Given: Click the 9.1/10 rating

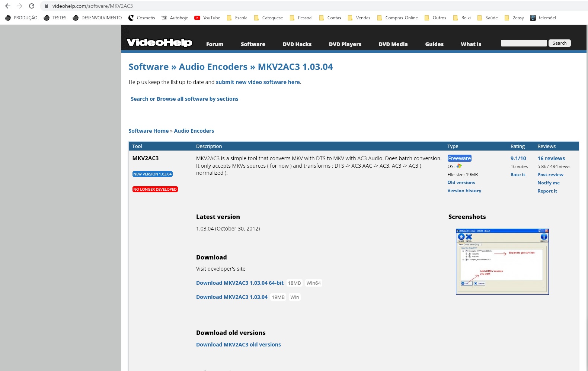Looking at the screenshot, I should (518, 158).
